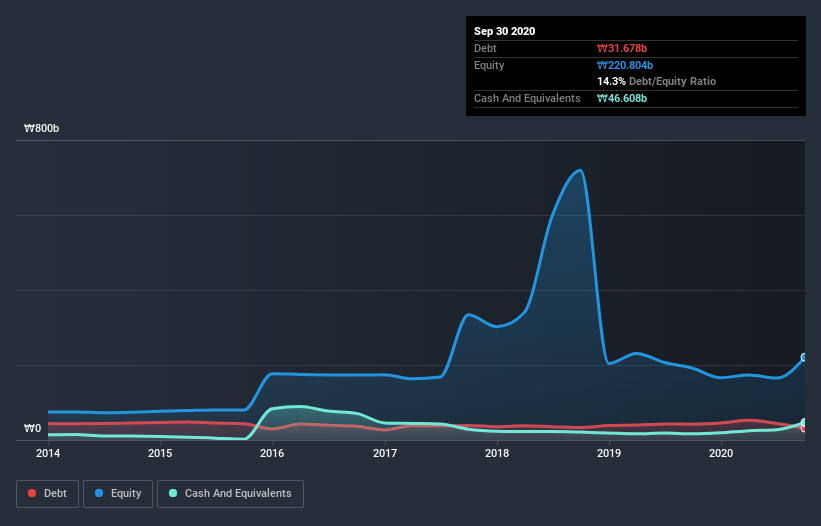Click the ₩800b y-axis label
This screenshot has width=821, height=526.
[x=41, y=129]
